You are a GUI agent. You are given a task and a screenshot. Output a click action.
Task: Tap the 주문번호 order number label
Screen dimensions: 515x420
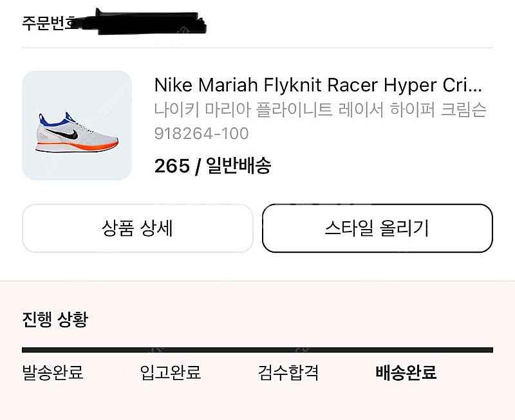coord(50,23)
